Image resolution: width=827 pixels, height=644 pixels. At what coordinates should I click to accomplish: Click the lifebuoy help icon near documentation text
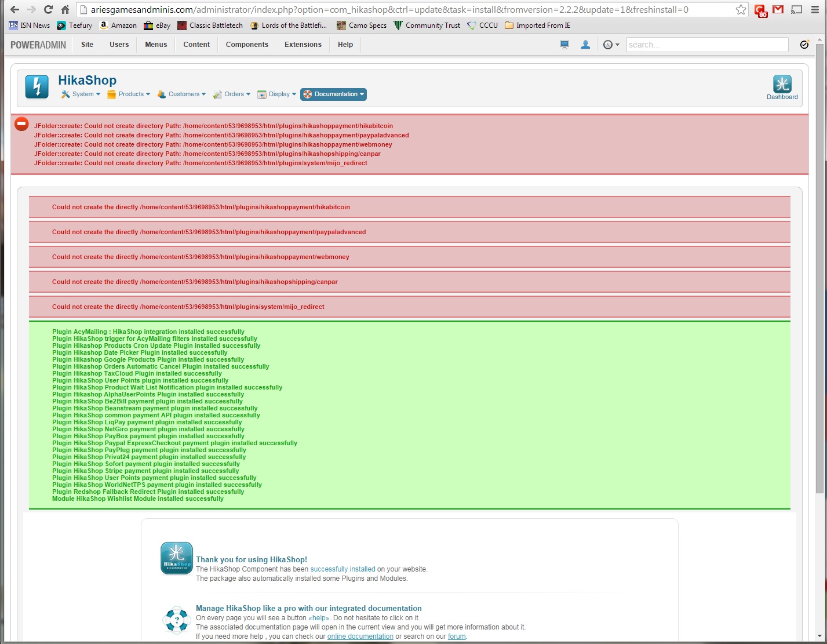[177, 620]
